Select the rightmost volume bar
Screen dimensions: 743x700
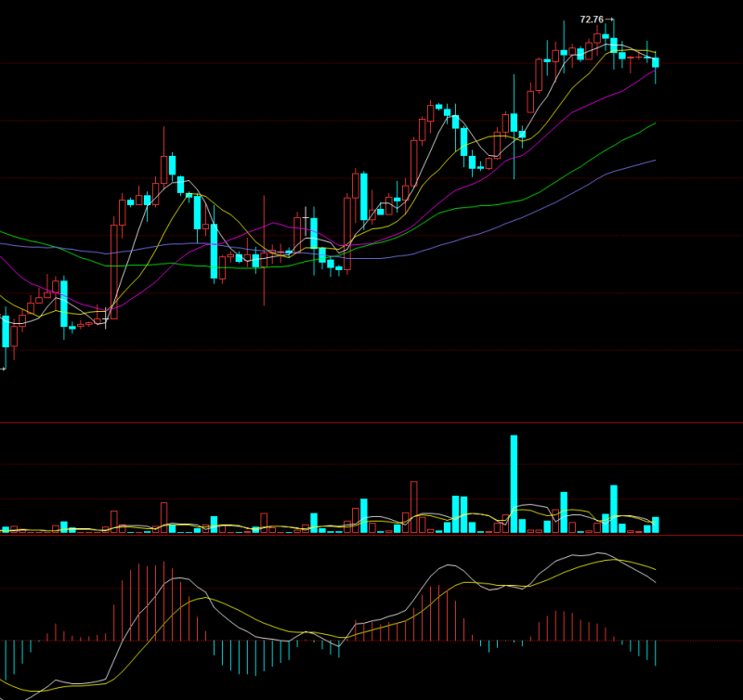coord(656,525)
